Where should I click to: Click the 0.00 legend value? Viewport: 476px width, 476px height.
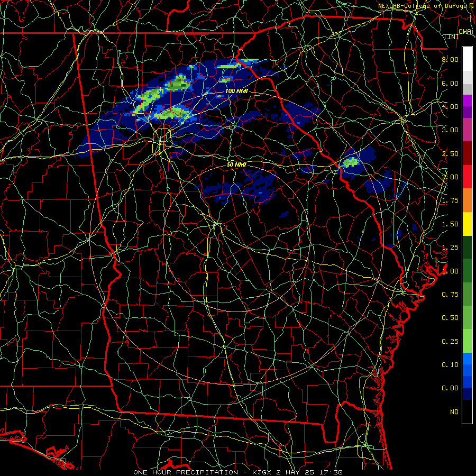coord(450,388)
